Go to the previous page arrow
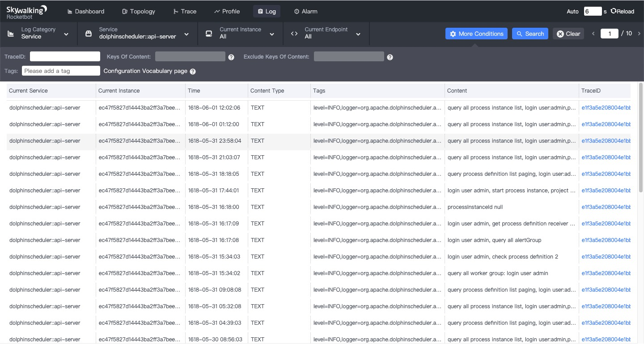The height and width of the screenshot is (344, 644). coord(593,34)
